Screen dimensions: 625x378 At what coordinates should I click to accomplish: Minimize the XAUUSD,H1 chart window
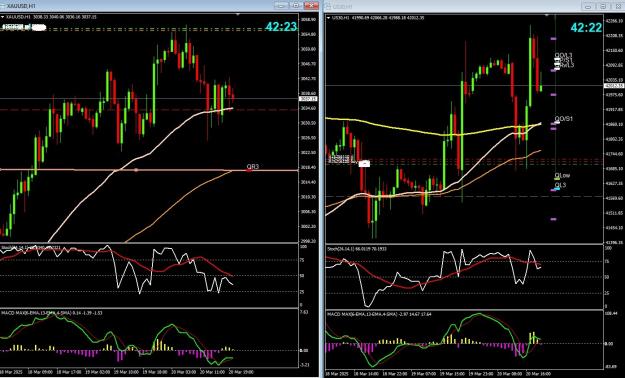pos(281,5)
